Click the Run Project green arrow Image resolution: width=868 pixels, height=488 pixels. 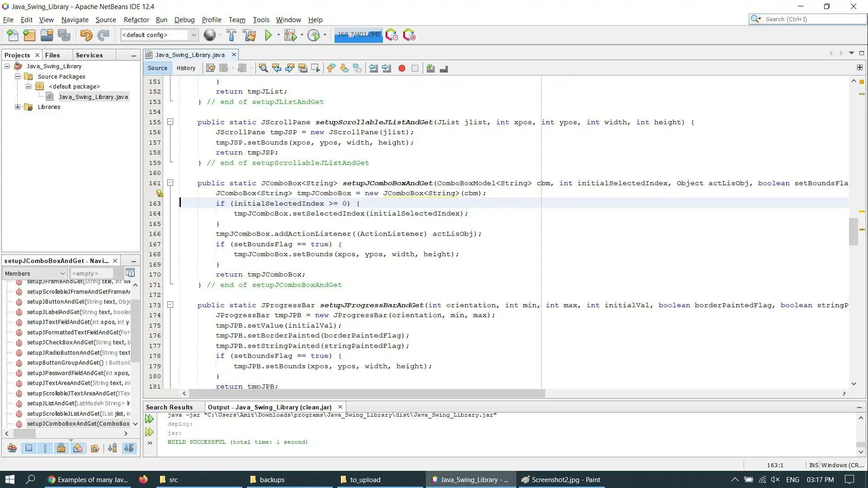tap(268, 35)
